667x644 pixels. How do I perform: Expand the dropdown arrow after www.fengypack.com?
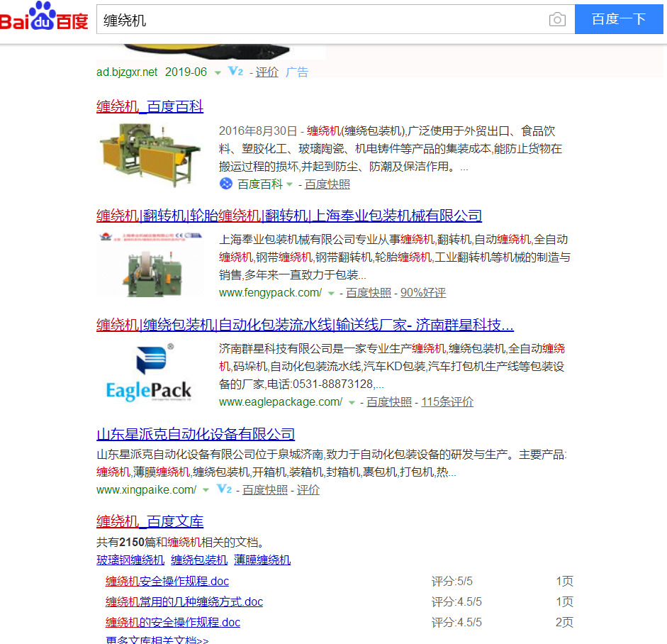point(331,293)
